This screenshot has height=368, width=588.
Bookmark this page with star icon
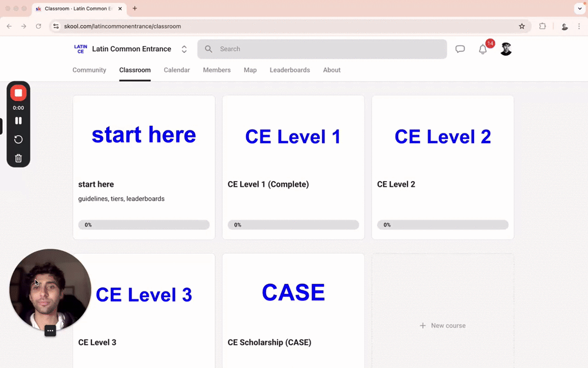pos(521,26)
